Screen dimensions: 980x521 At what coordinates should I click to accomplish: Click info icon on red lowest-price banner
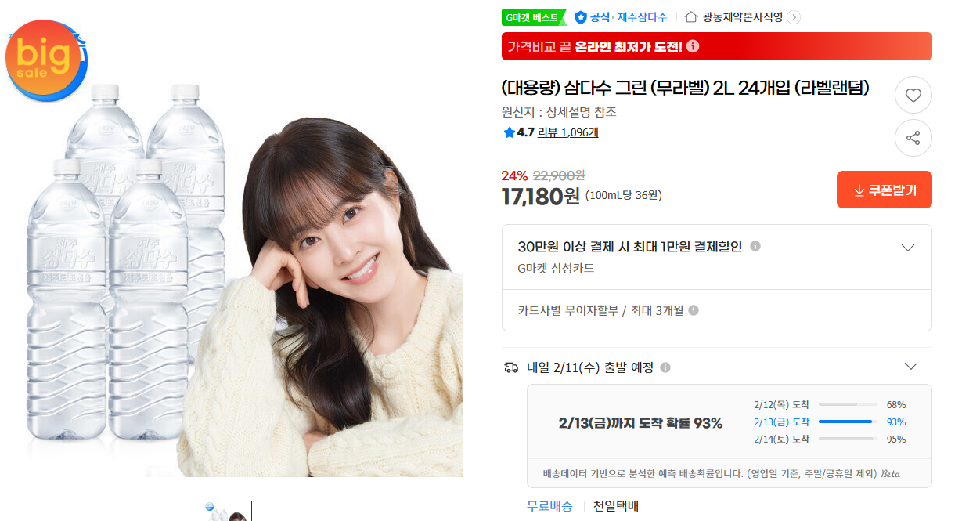[692, 46]
